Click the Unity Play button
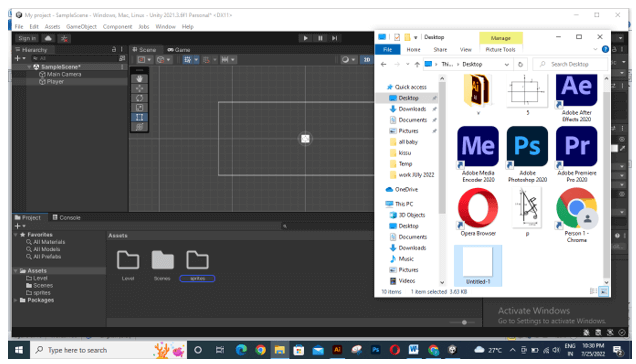 [305, 38]
